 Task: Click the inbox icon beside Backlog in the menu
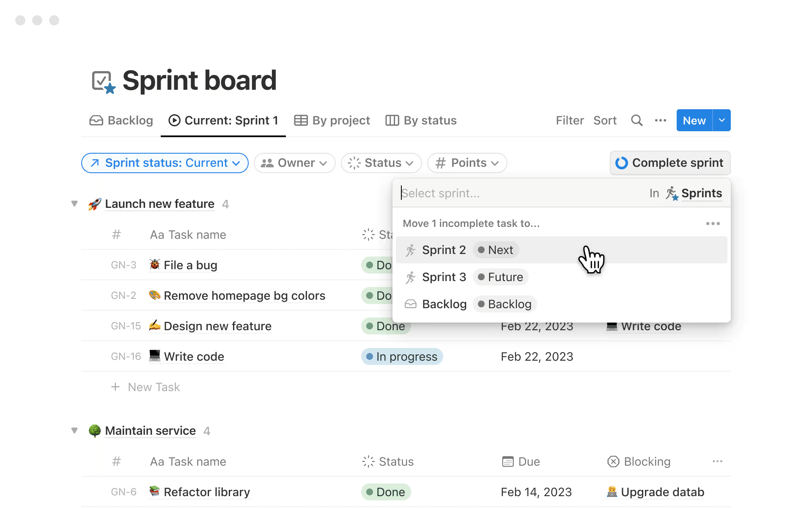point(410,304)
